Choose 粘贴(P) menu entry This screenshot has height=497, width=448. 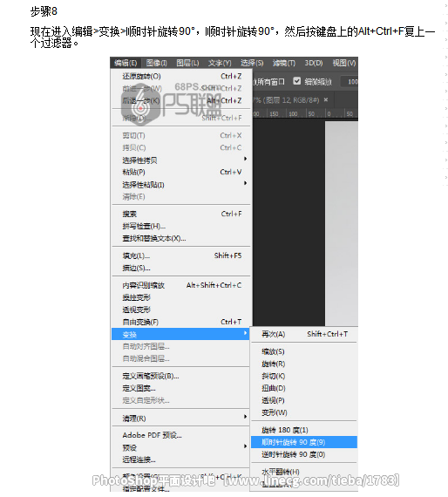coord(181,172)
